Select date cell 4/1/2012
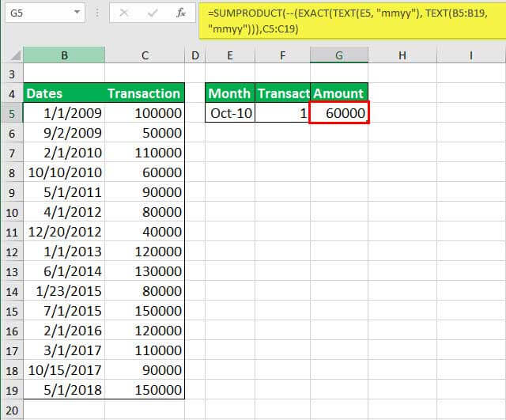506x420 pixels. point(64,212)
